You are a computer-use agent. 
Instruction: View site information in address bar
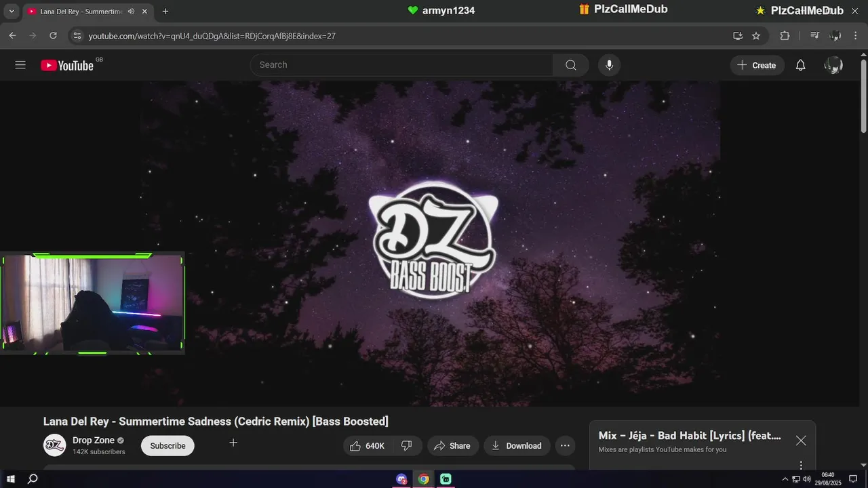(x=77, y=36)
